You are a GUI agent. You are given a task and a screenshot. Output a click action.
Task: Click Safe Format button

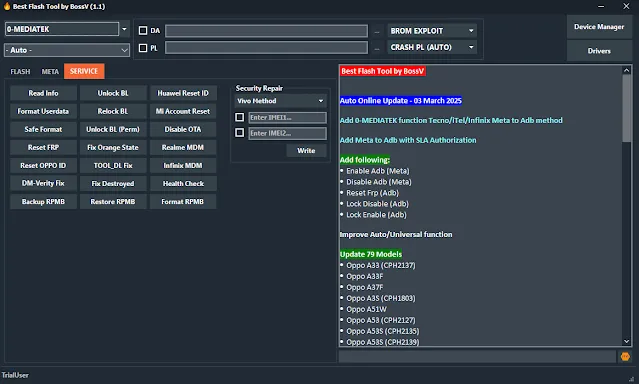coord(43,129)
